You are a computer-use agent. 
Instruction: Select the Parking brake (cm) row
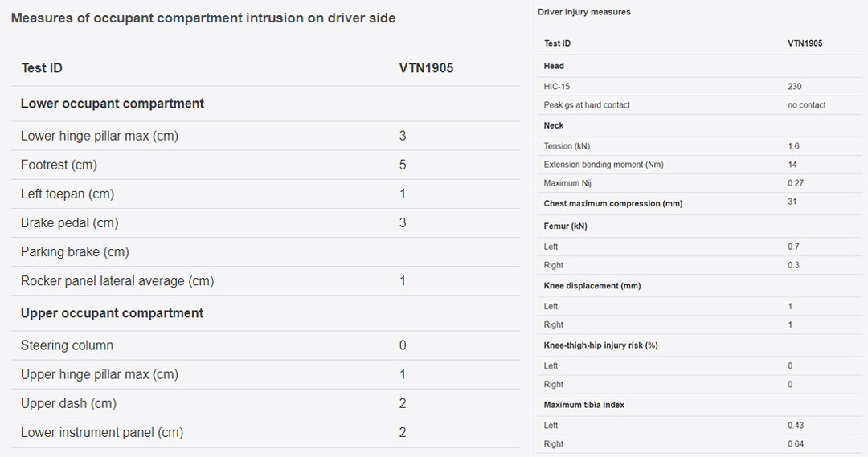(75, 251)
